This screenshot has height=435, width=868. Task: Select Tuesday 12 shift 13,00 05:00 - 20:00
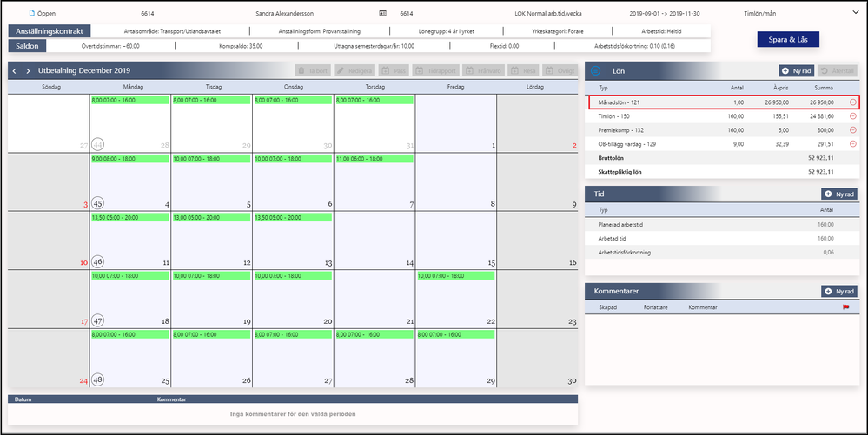[x=211, y=217]
